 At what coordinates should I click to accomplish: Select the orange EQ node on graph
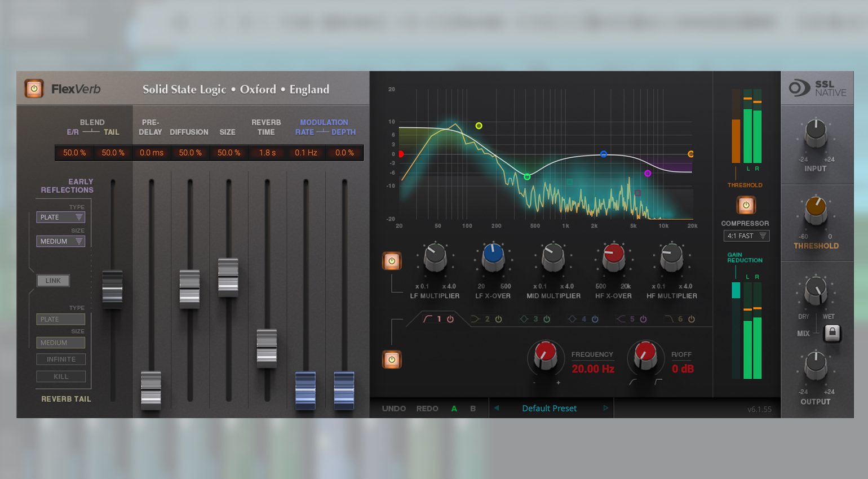(690, 154)
